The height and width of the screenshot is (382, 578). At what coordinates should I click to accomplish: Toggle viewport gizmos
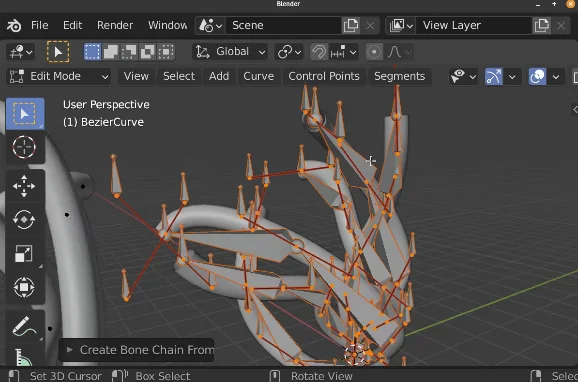(x=494, y=77)
